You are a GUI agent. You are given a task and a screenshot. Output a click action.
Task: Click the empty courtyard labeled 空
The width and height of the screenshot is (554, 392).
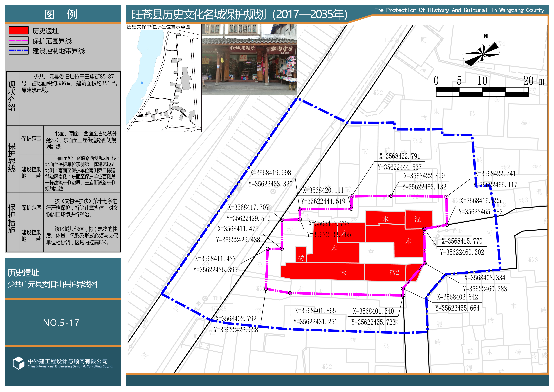(371, 252)
